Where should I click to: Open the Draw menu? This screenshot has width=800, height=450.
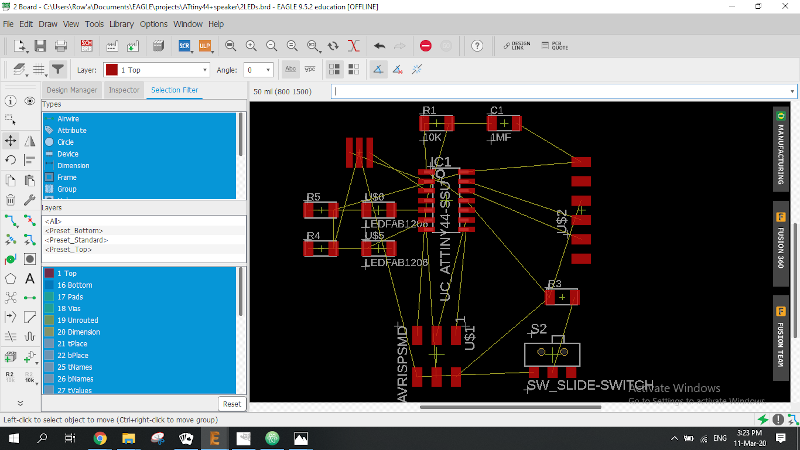click(x=48, y=24)
